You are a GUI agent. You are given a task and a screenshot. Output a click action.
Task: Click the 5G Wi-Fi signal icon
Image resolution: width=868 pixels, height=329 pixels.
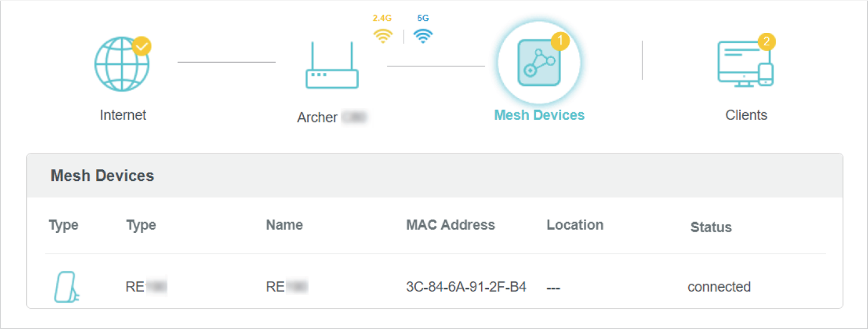[x=423, y=36]
